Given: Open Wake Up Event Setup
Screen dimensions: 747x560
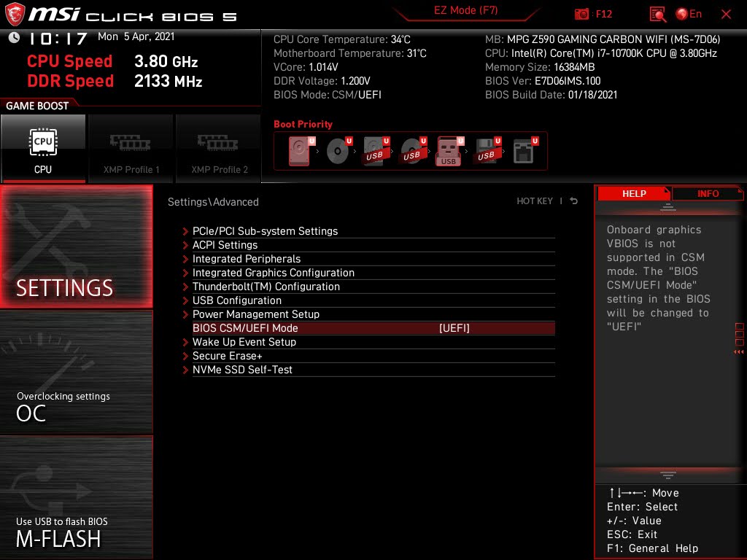Looking at the screenshot, I should pos(373,342).
